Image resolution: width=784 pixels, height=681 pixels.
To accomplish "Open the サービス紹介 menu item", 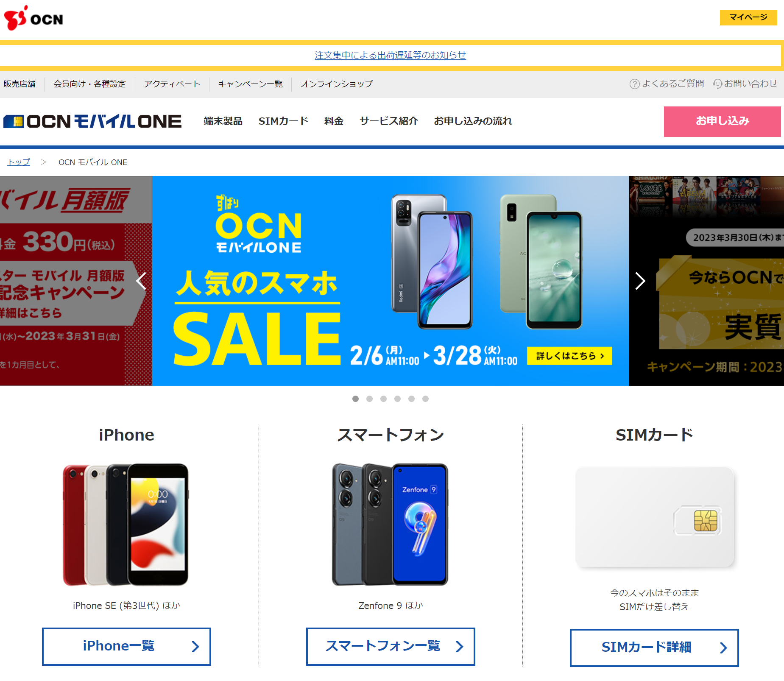I will pos(389,121).
